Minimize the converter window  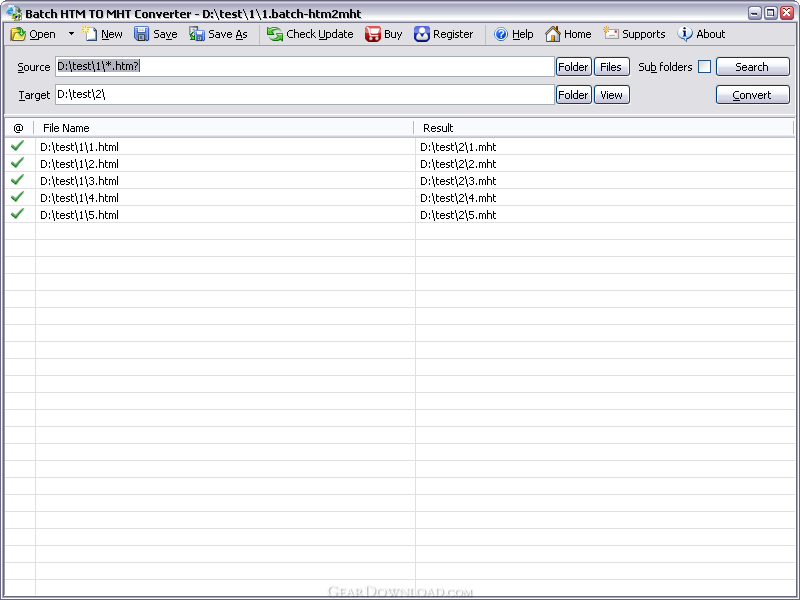[x=755, y=13]
